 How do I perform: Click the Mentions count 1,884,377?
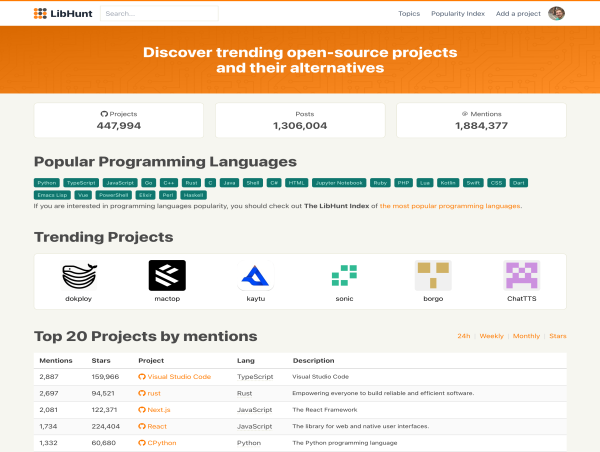481,126
